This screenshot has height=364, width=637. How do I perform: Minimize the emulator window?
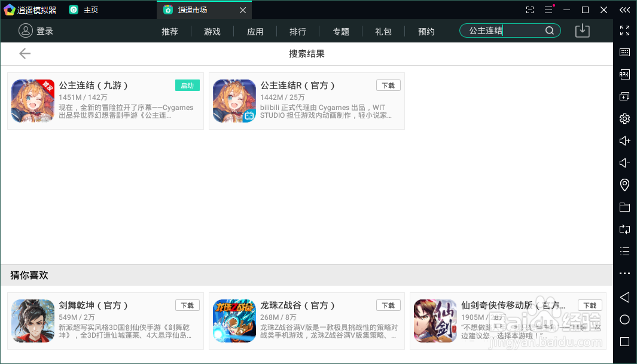(x=566, y=10)
